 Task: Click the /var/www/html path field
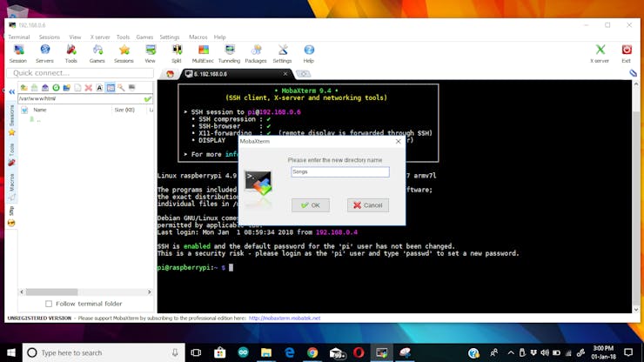(81, 98)
